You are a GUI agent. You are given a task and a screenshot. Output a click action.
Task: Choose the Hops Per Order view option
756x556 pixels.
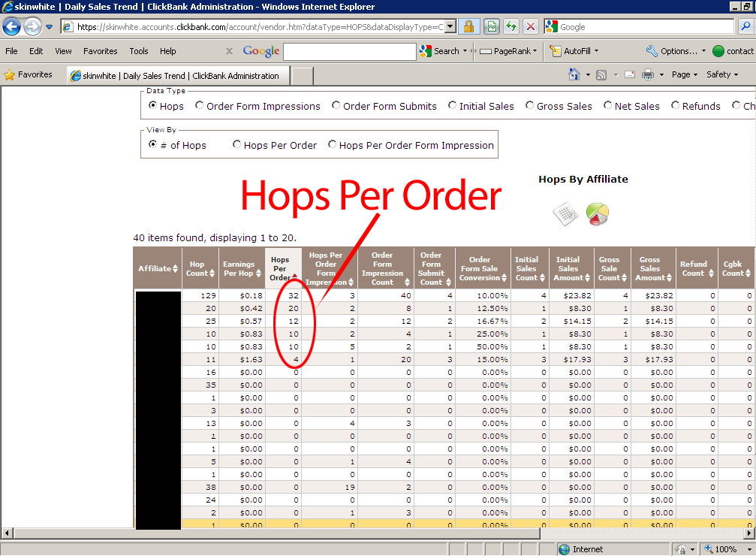[x=237, y=145]
